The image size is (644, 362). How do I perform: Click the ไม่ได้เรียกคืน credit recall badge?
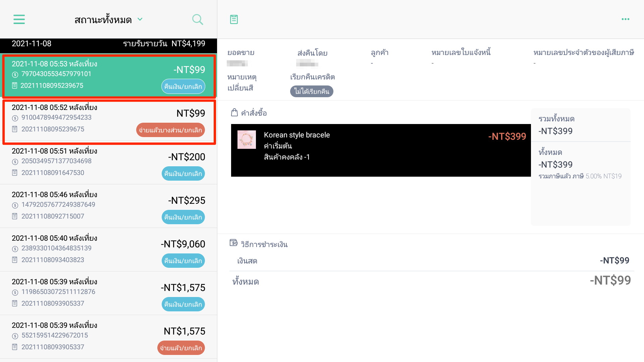click(312, 91)
